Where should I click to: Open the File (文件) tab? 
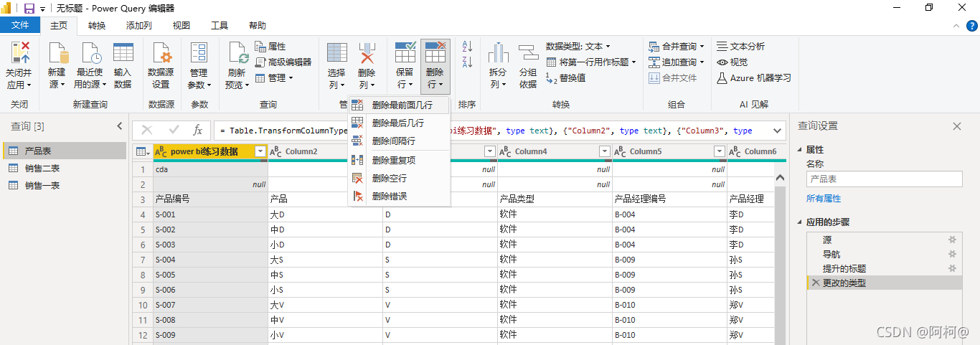[x=21, y=25]
